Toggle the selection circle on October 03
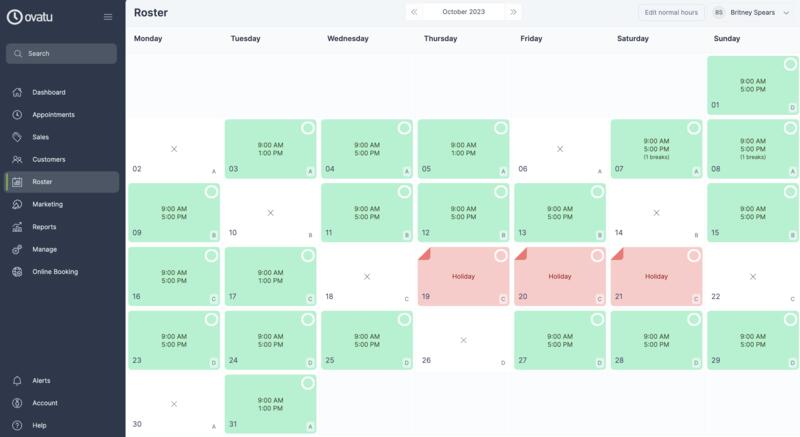This screenshot has width=800, height=437. coord(308,128)
